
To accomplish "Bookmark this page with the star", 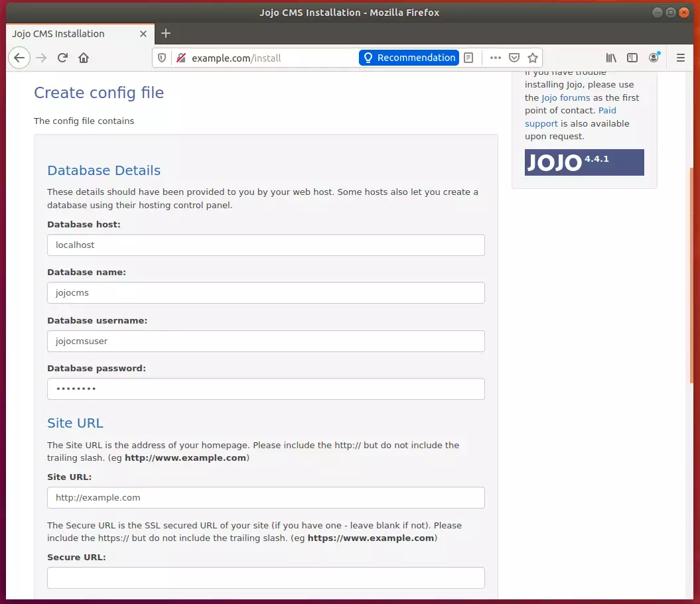I will (x=533, y=58).
